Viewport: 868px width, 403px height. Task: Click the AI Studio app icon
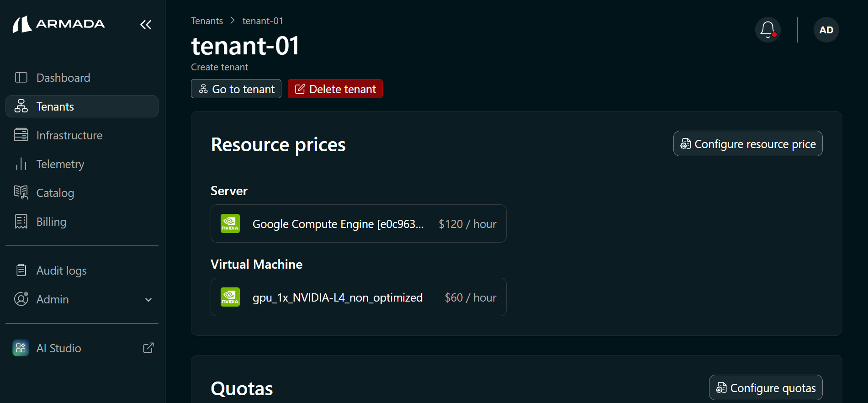pyautogui.click(x=21, y=348)
